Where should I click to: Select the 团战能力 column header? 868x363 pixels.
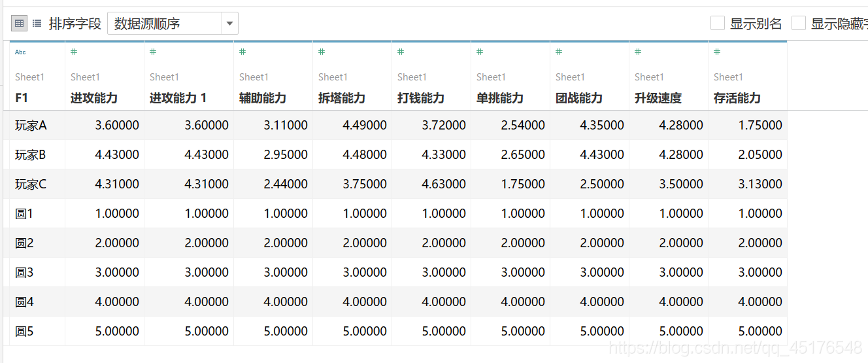(579, 98)
